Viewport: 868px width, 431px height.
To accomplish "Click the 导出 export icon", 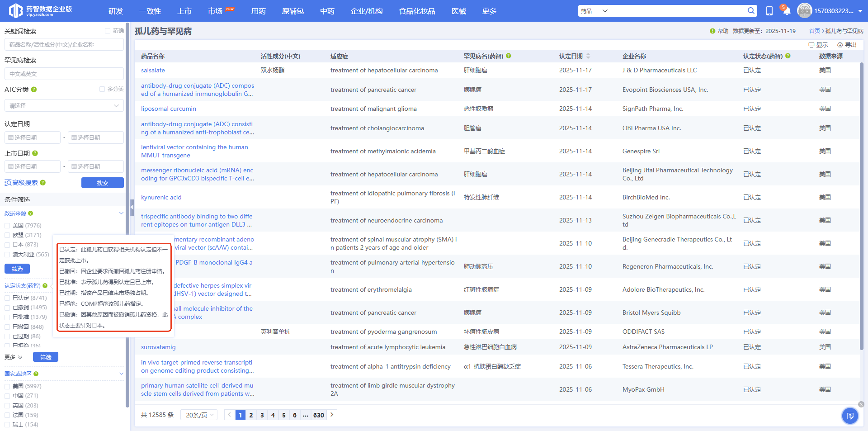I will click(x=840, y=45).
